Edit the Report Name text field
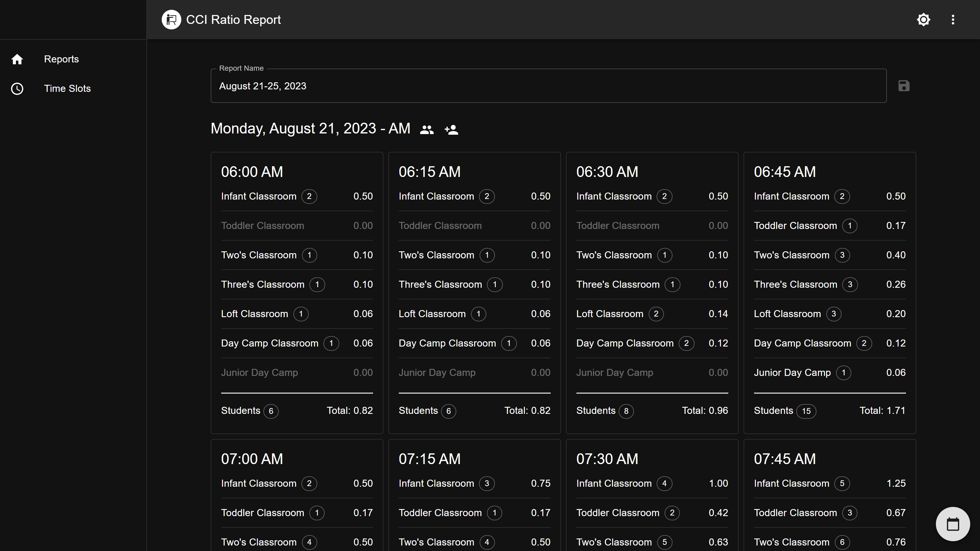980x551 pixels. [548, 86]
